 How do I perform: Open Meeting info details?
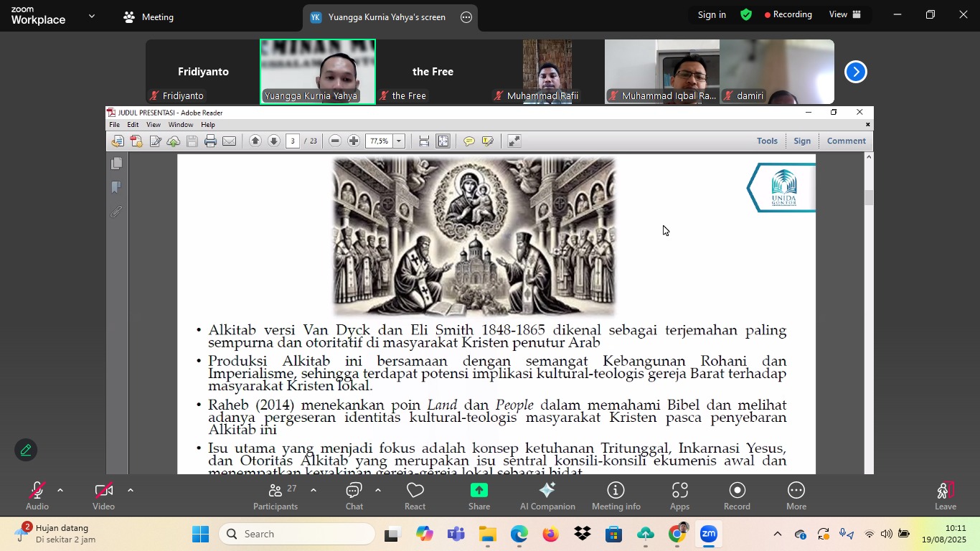(x=616, y=496)
